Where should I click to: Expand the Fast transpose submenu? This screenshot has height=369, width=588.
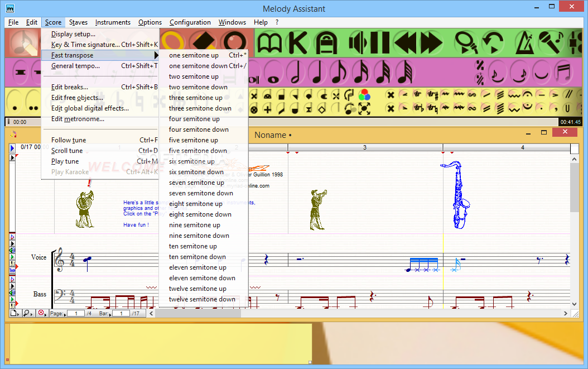tap(100, 55)
